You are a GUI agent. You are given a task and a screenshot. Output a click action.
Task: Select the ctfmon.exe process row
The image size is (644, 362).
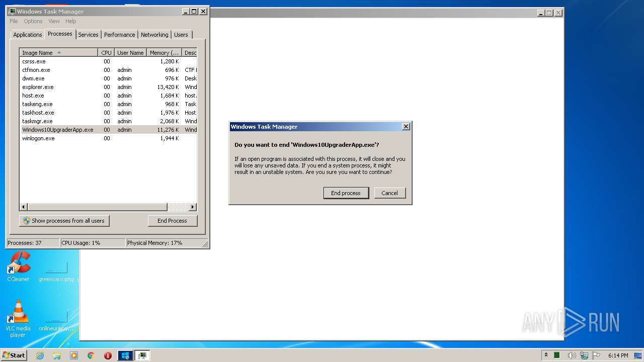click(x=108, y=70)
